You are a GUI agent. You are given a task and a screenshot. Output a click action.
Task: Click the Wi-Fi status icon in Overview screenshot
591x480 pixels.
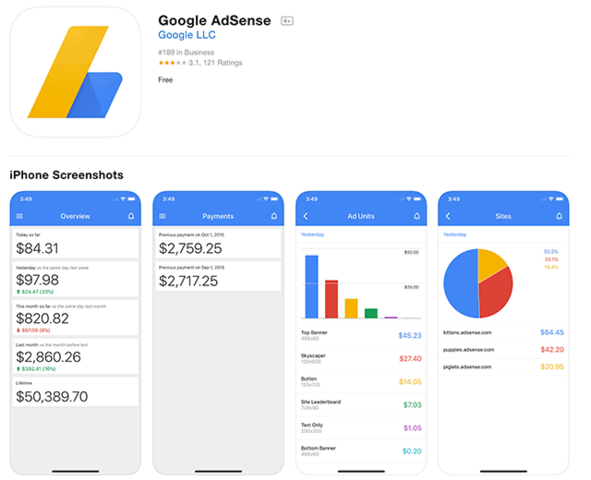tap(123, 199)
